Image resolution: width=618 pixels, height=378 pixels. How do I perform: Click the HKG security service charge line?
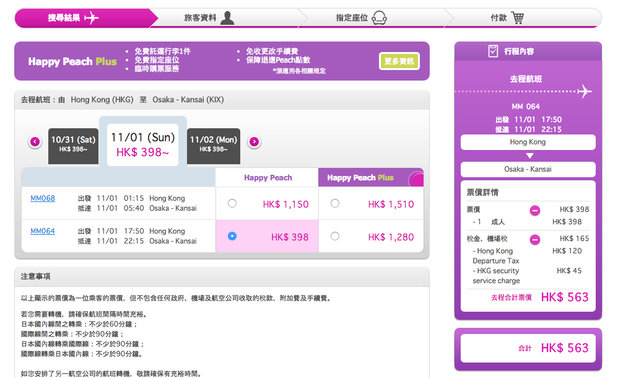(x=496, y=276)
